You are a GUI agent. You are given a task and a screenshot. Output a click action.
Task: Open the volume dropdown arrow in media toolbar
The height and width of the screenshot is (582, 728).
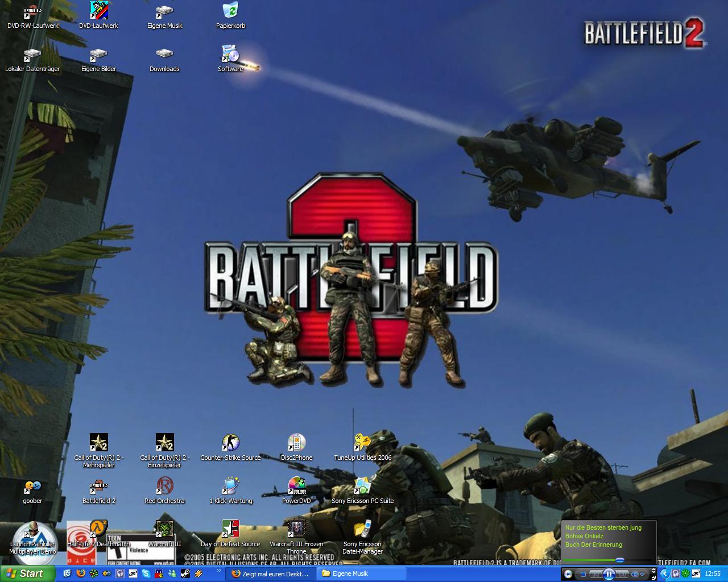(x=642, y=575)
